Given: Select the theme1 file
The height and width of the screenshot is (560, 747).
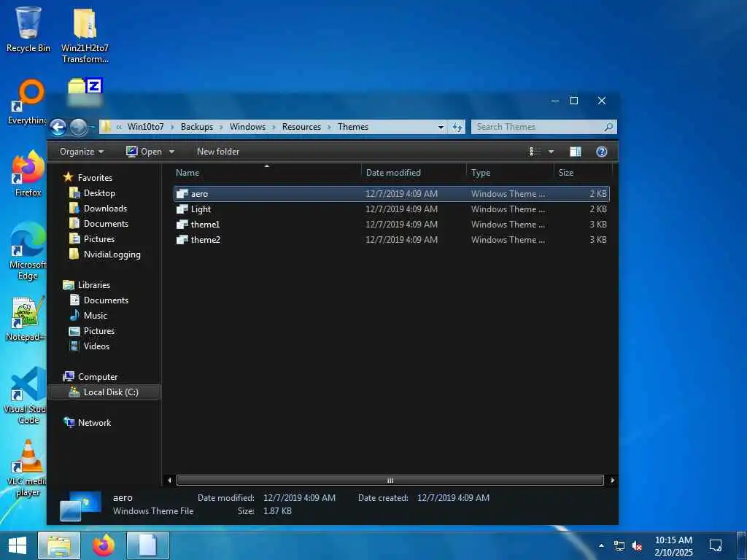Looking at the screenshot, I should [392, 225].
